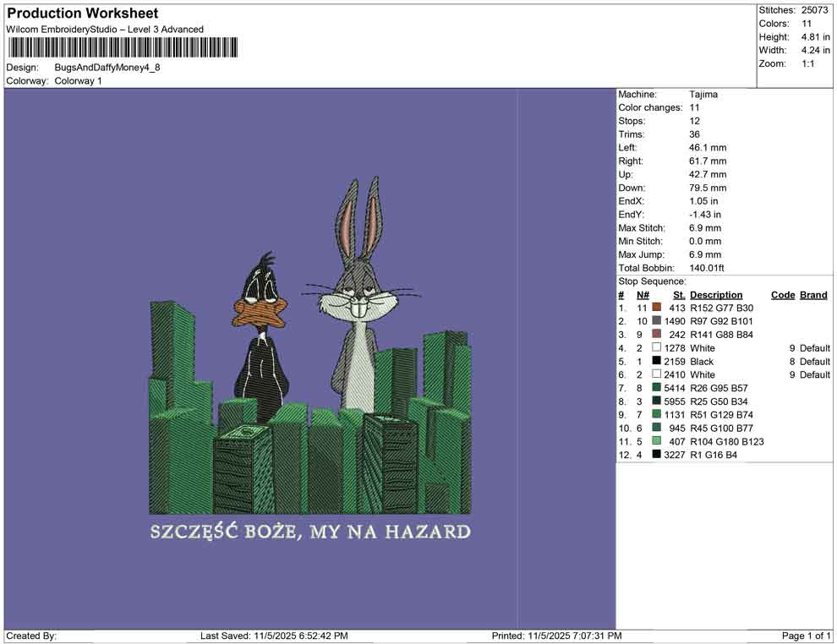Select the orange thread swatch for stop 1
The width and height of the screenshot is (837, 644).
click(655, 308)
